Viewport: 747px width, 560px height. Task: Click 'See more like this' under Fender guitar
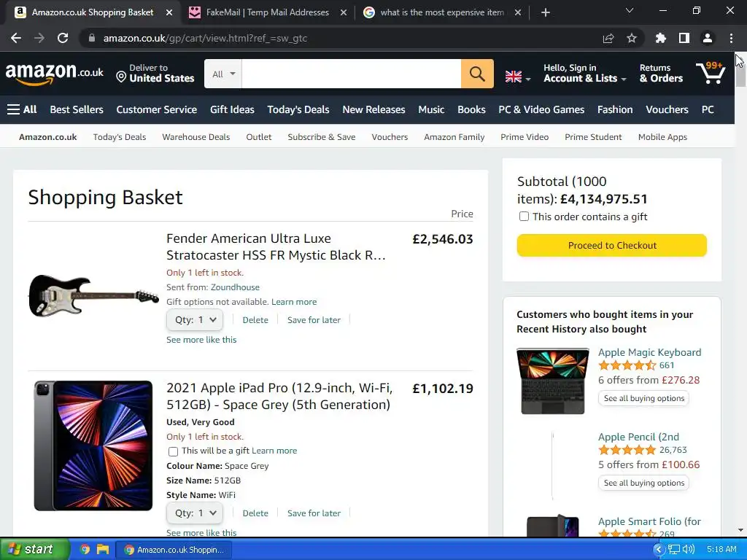coord(201,340)
